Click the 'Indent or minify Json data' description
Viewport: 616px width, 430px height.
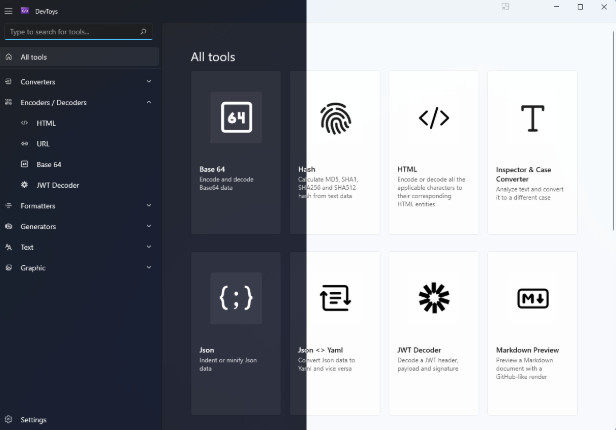tap(228, 364)
